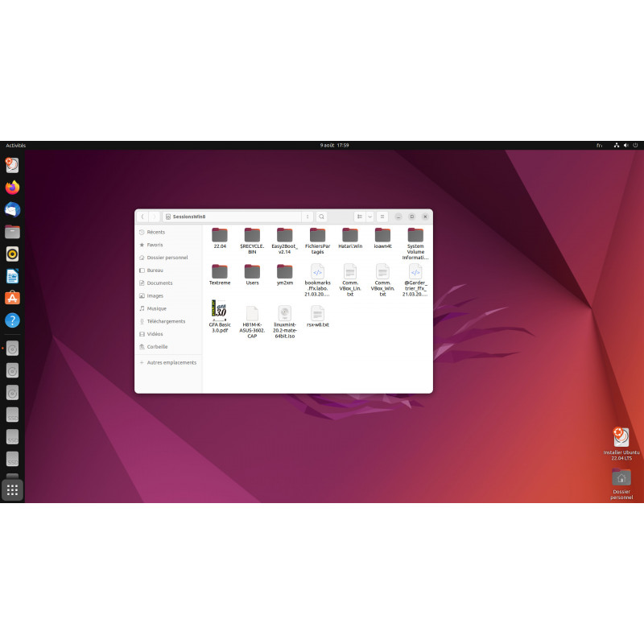Screen dimensions: 644x644
Task: Click the back navigation arrow in Files
Action: 142,216
